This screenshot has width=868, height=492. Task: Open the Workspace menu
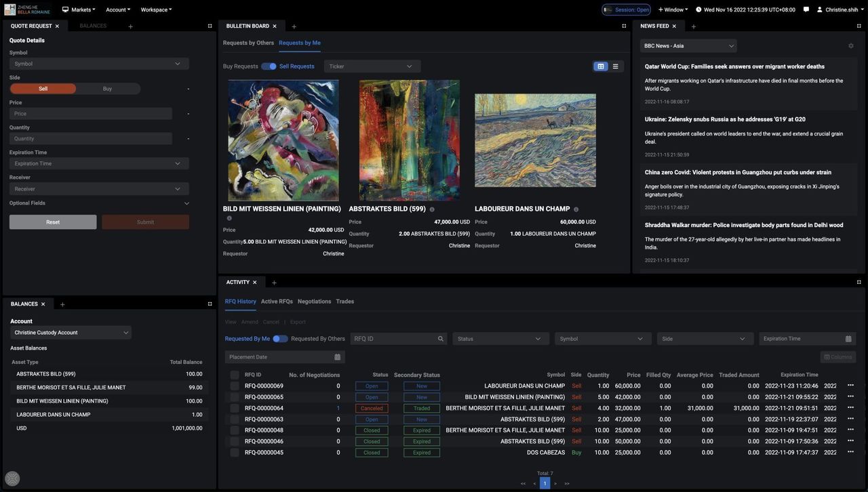point(156,9)
